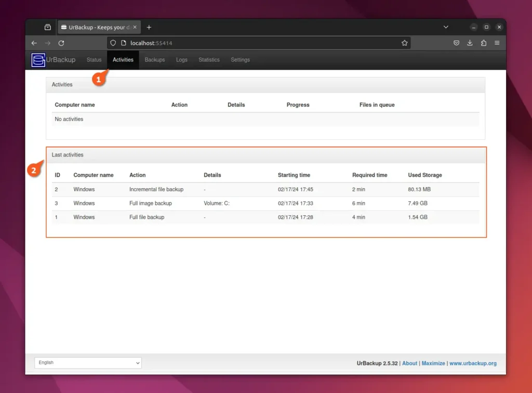Click the About link
532x393 pixels.
[409, 363]
